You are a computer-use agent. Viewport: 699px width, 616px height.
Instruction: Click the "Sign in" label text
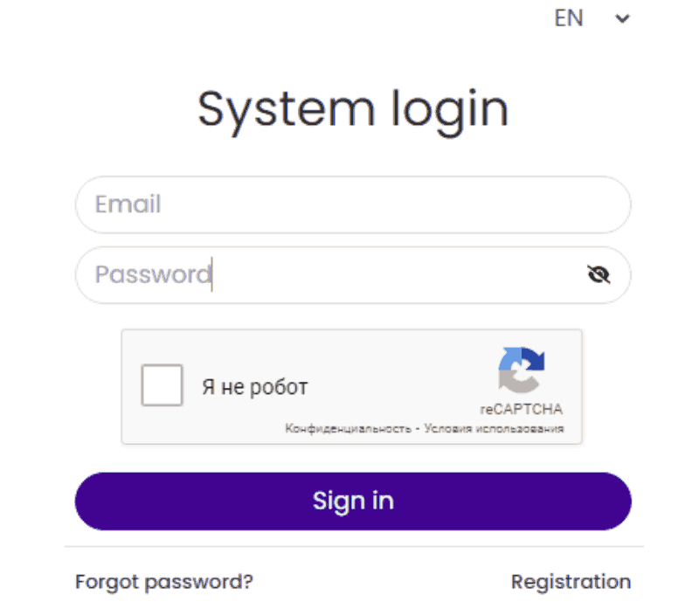coord(353,501)
